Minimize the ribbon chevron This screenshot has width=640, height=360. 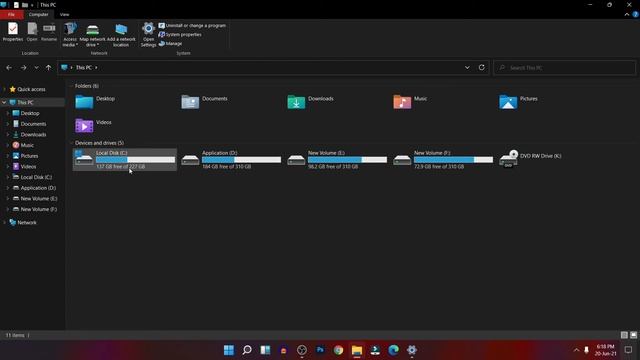click(x=627, y=15)
